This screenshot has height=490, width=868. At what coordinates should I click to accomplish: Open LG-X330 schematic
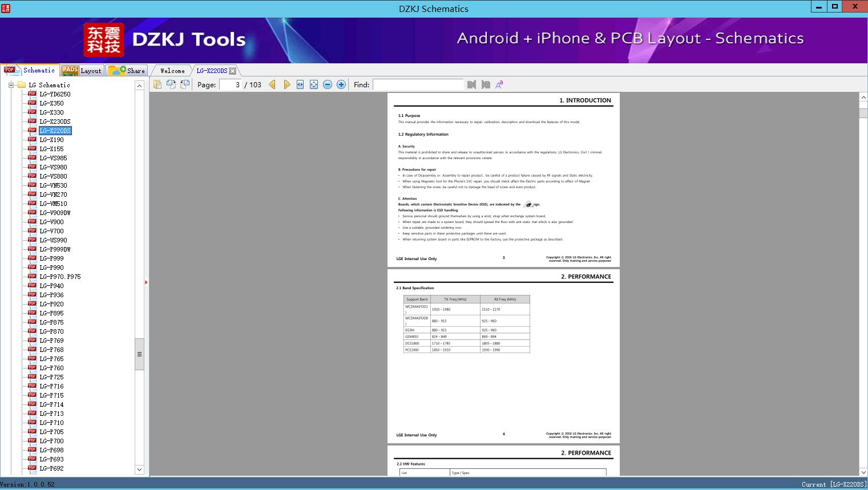pyautogui.click(x=51, y=112)
